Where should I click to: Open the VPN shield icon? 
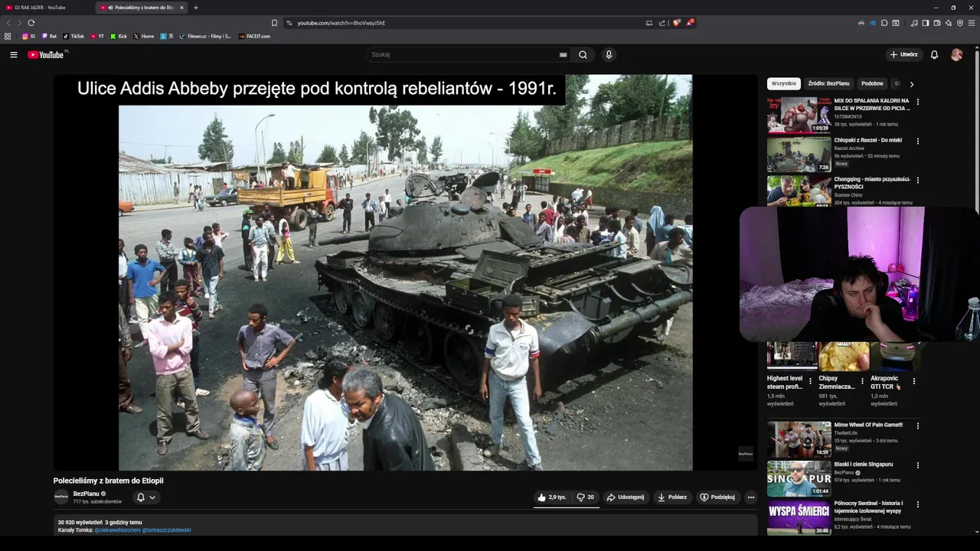tap(960, 23)
